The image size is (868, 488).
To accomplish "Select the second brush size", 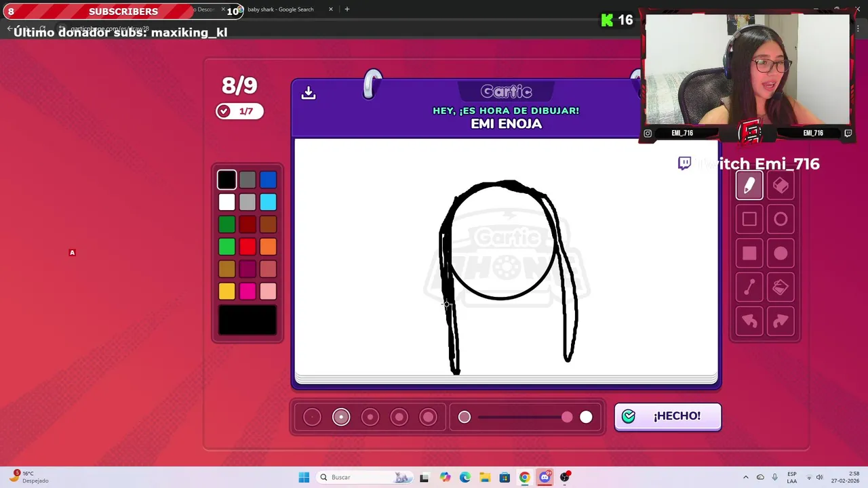I will (x=341, y=417).
